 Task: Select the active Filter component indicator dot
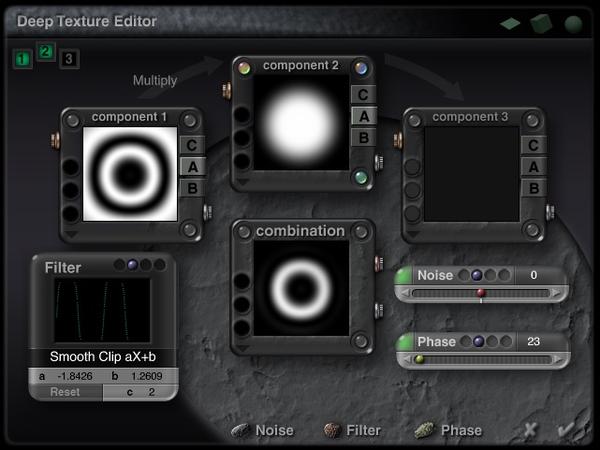click(132, 264)
